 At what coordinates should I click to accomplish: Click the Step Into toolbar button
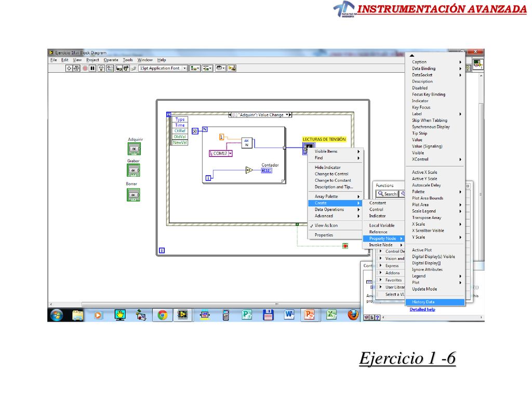pyautogui.click(x=119, y=68)
